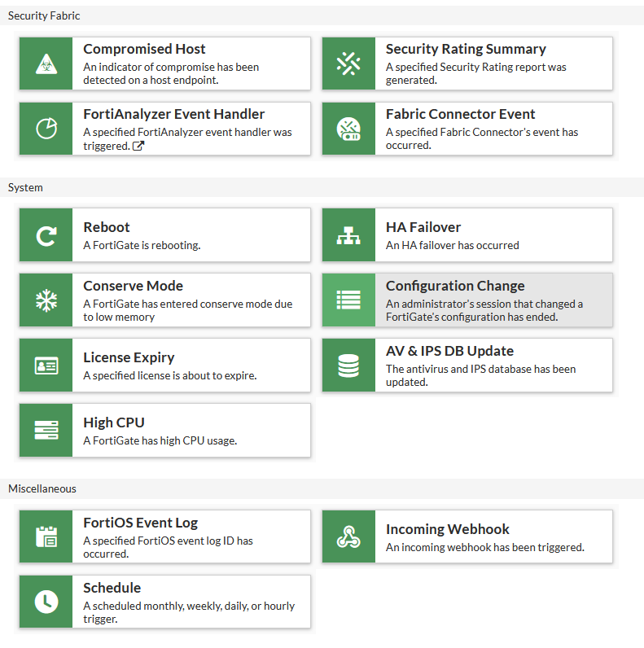Click 'A FortiGate is rebooting.' description
Image resolution: width=644 pixels, height=648 pixels.
point(142,246)
